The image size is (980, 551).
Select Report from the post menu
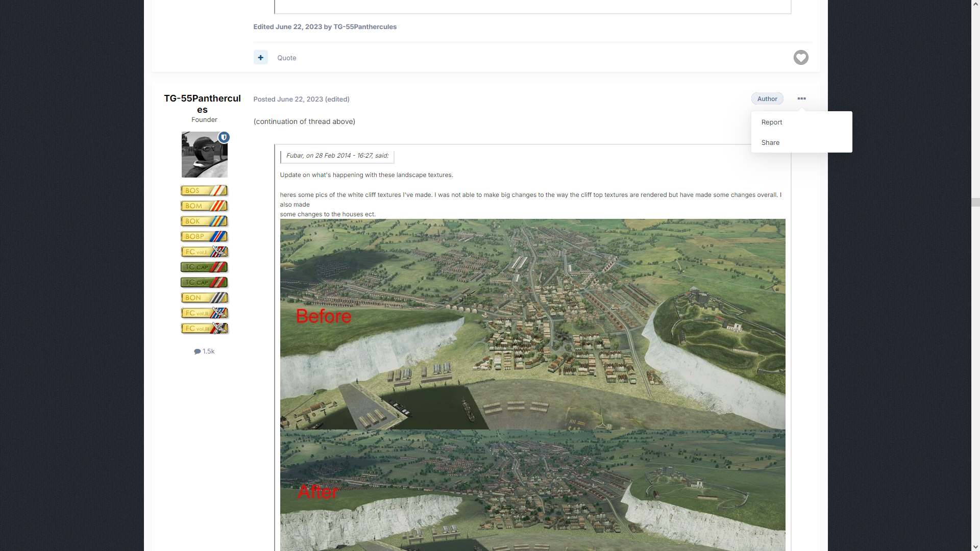coord(771,122)
